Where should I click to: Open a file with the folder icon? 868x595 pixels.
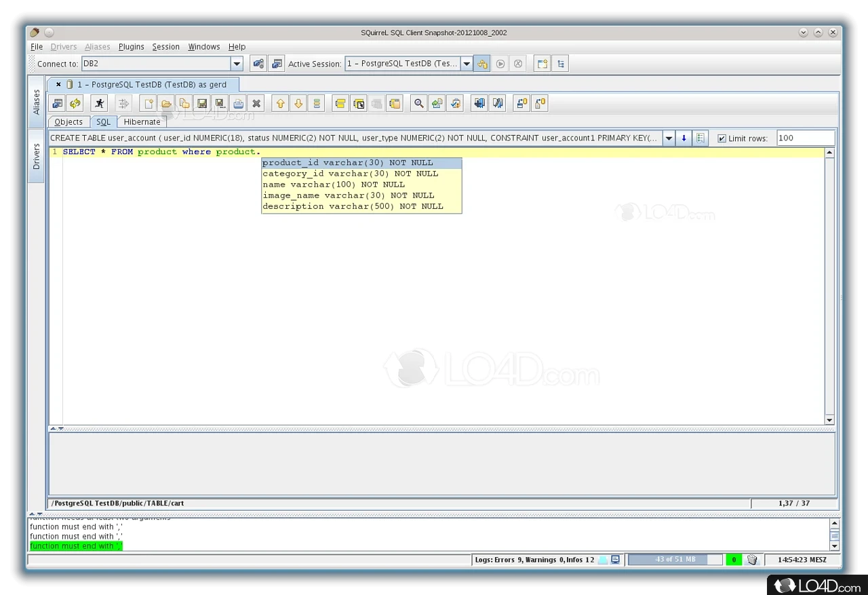click(x=166, y=104)
